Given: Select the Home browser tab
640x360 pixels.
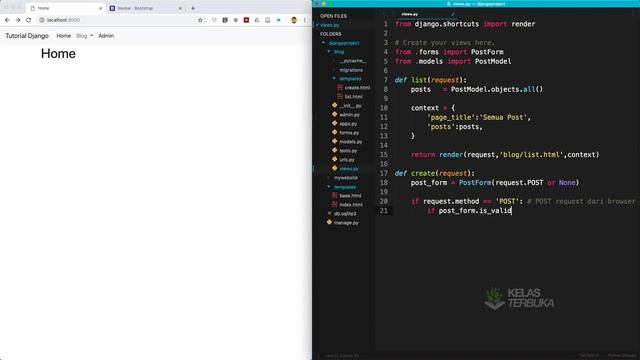Looking at the screenshot, I should pos(65,8).
